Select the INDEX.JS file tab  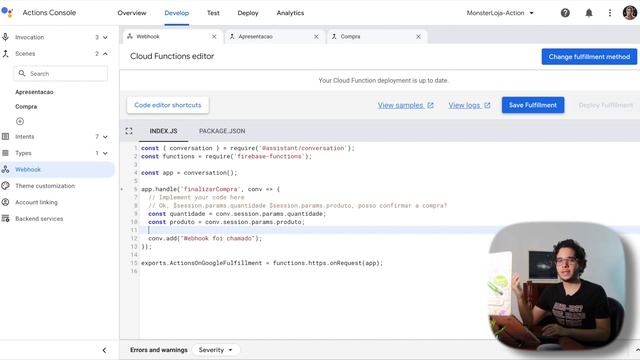163,131
